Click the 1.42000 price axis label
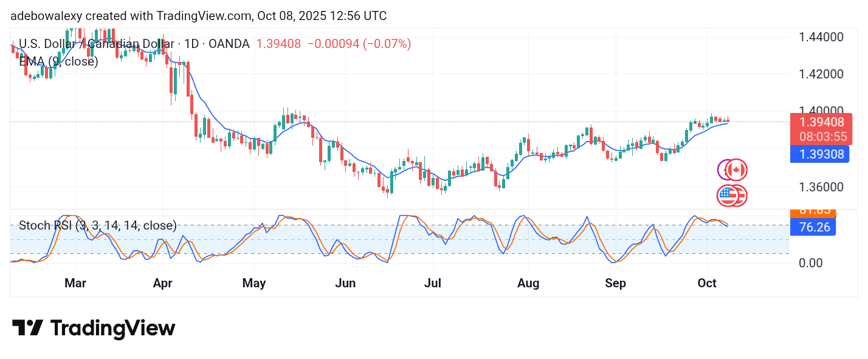The height and width of the screenshot is (359, 868). point(821,74)
